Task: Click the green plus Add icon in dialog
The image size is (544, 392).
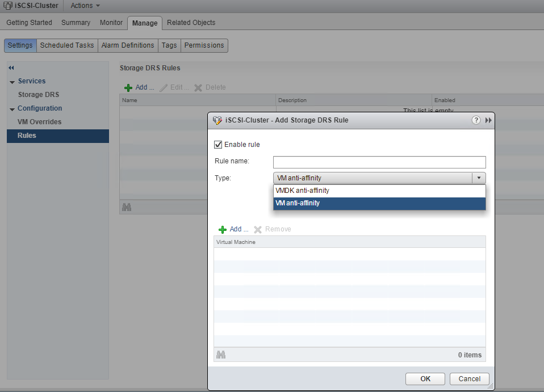Action: [223, 230]
